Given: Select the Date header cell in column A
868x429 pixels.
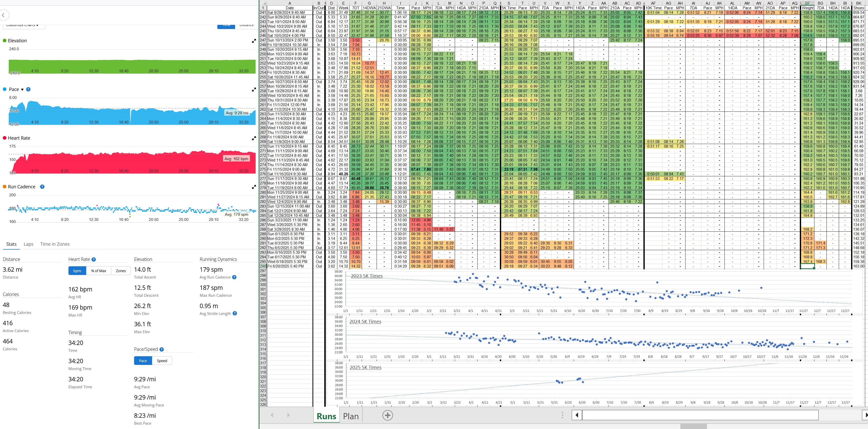Looking at the screenshot, I should click(289, 8).
